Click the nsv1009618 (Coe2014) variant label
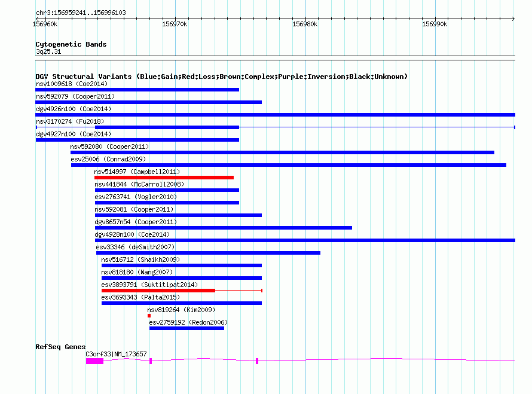The width and height of the screenshot is (532, 394). (72, 84)
